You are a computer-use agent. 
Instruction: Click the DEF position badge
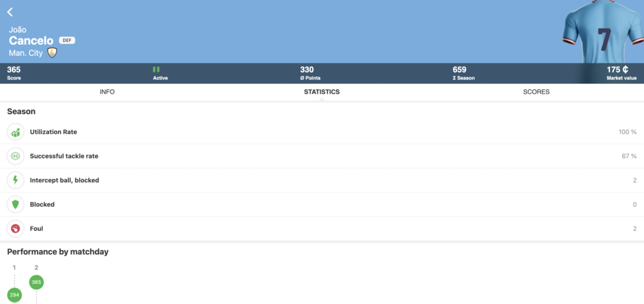tap(67, 40)
